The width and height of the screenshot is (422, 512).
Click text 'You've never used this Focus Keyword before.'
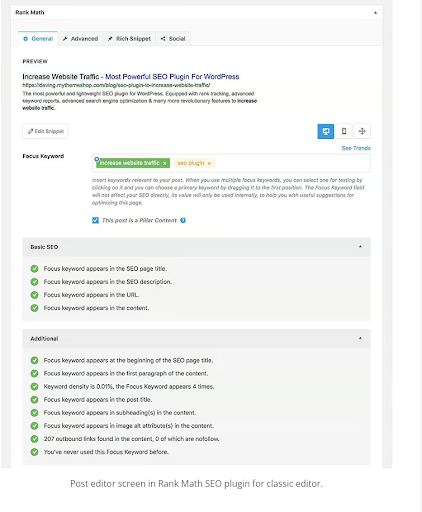[106, 452]
